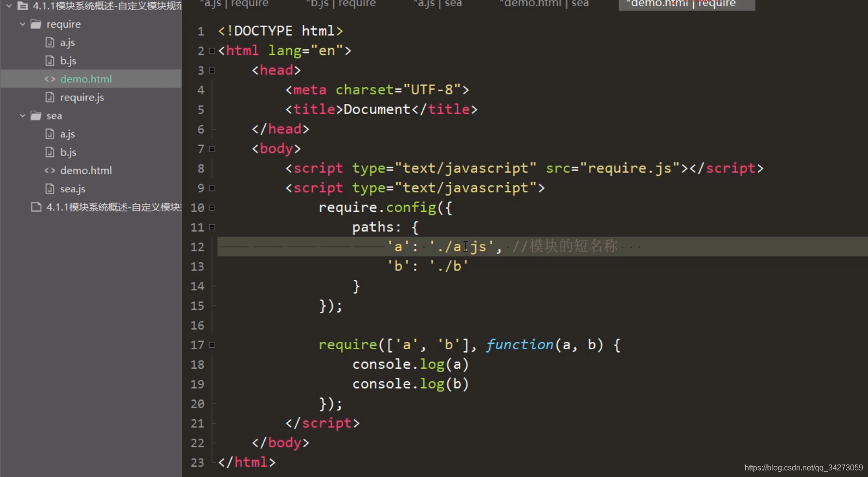Viewport: 868px width, 477px height.
Task: Click the file icon of b.js under sea
Action: [50, 152]
